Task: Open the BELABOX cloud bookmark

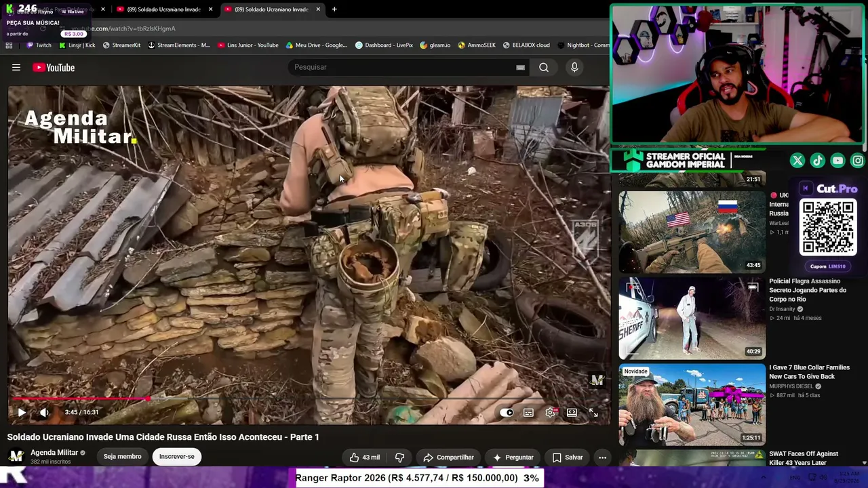Action: click(526, 45)
